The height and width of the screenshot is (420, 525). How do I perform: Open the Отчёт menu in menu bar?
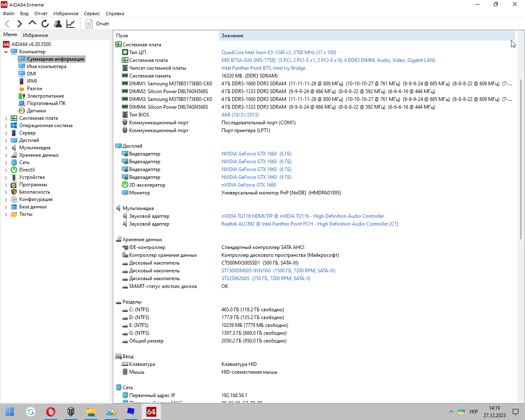[x=41, y=14]
